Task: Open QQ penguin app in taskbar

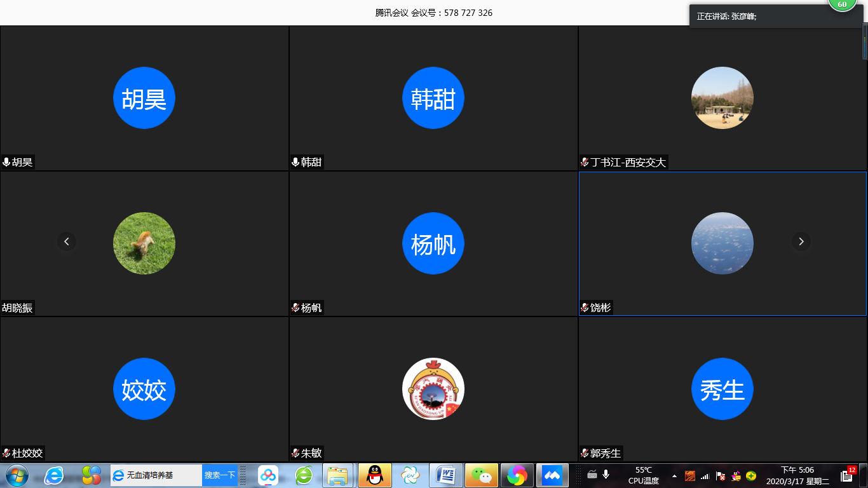Action: click(x=375, y=475)
